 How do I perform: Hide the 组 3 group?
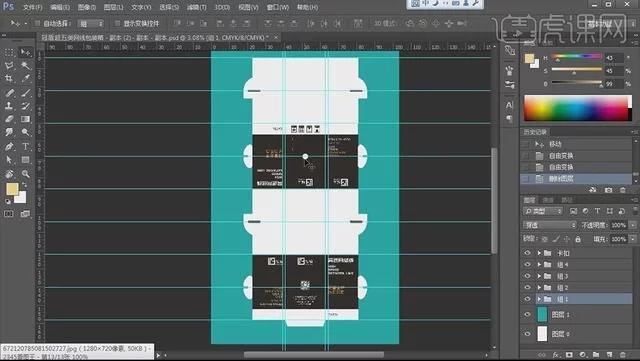tap(527, 276)
